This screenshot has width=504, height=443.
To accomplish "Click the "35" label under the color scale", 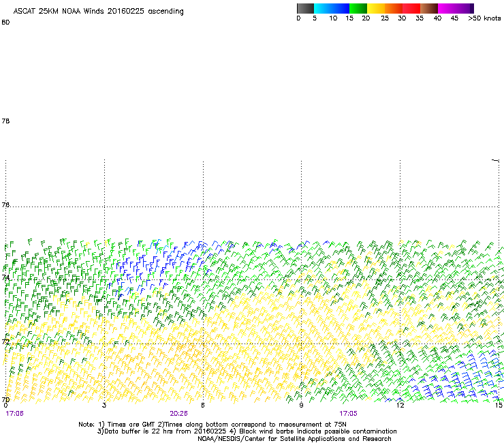I will click(420, 18).
